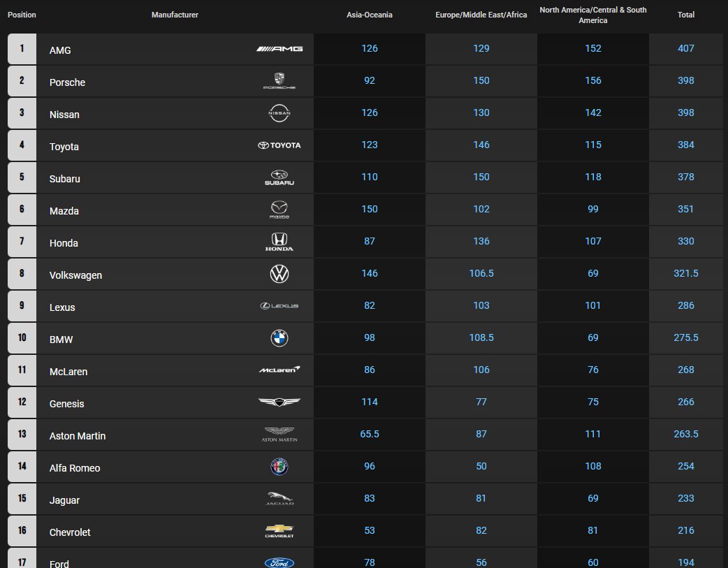
Task: Click the Ford oval logo
Action: pyautogui.click(x=279, y=562)
